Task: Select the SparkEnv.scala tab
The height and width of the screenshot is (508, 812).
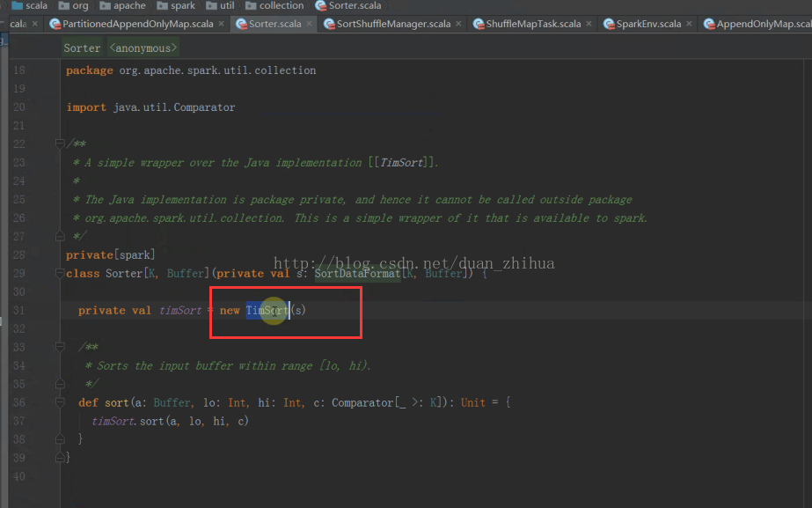Action: [x=648, y=24]
